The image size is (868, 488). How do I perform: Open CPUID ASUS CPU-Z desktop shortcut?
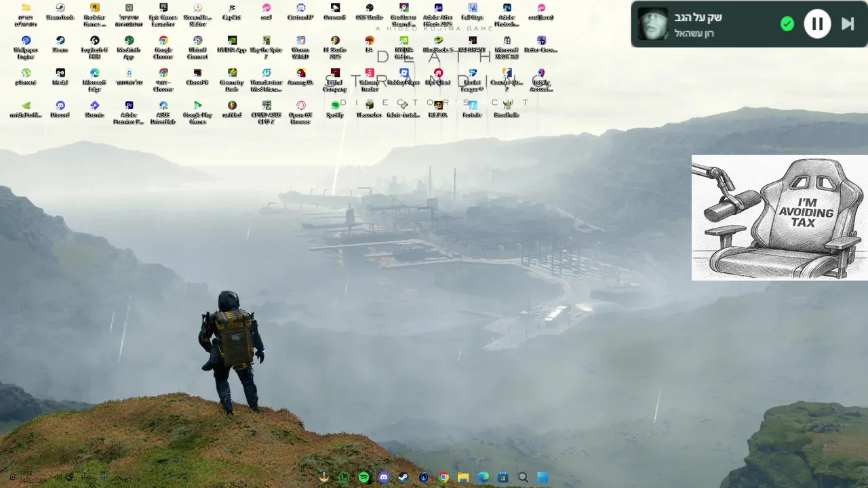coord(267,110)
